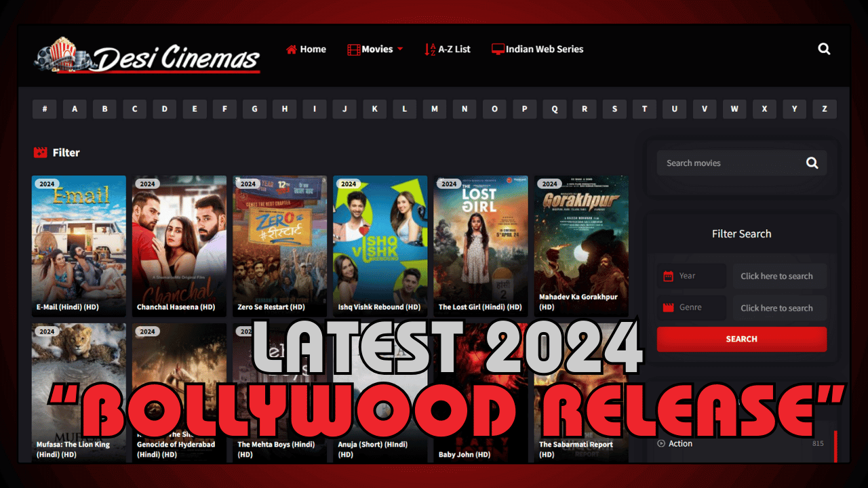Screen dimensions: 868x488
Task: Open Chanchal Haseena (HD) movie poster
Action: pos(179,246)
